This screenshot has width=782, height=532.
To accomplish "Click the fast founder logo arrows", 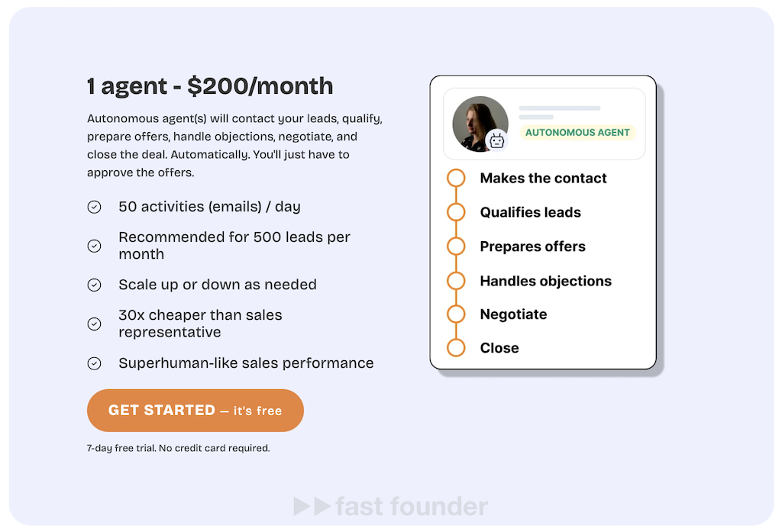I will pos(312,506).
